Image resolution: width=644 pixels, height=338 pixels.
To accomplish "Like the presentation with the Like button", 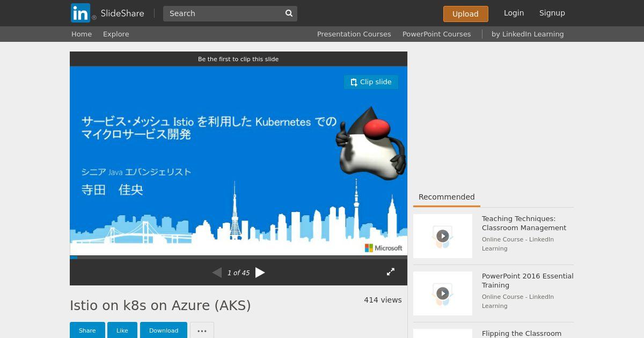I will click(122, 330).
